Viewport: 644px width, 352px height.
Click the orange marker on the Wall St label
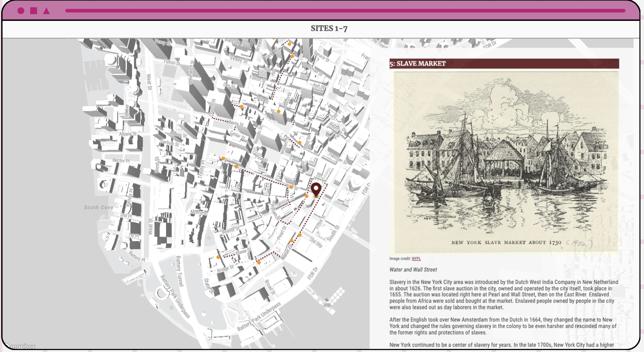[x=291, y=187]
